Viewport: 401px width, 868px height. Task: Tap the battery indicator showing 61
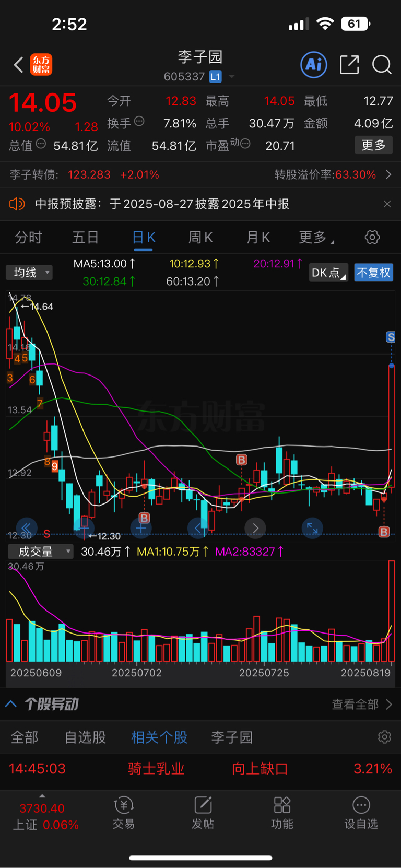pyautogui.click(x=356, y=24)
